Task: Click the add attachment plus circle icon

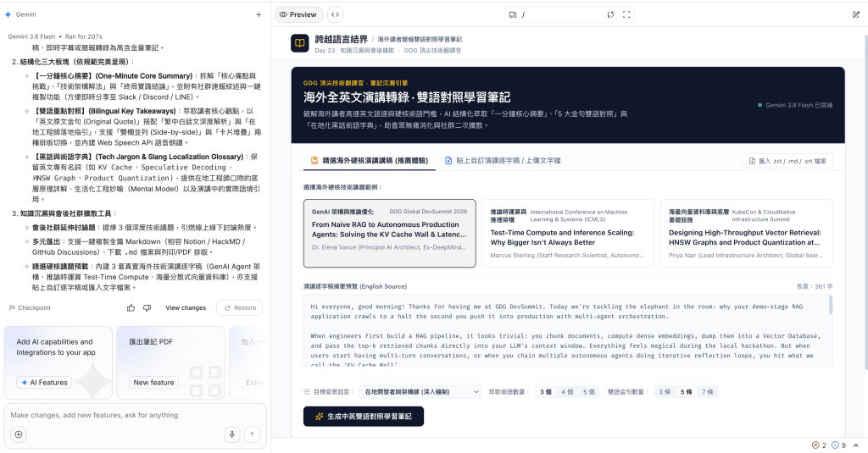Action: pyautogui.click(x=19, y=434)
